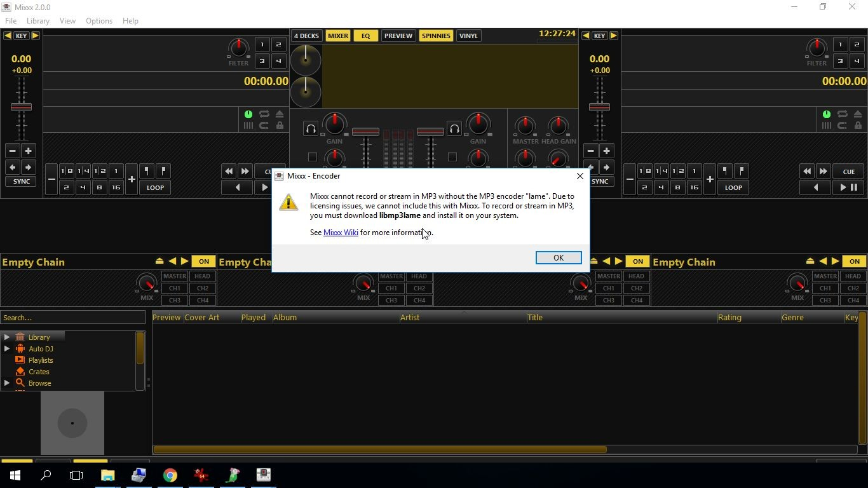Toggle beatgrid adjust icon on the left deck
The height and width of the screenshot is (488, 868).
pyautogui.click(x=248, y=126)
